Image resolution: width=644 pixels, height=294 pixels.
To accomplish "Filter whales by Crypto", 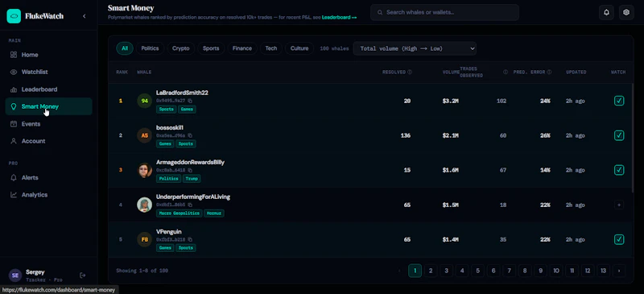I will [x=180, y=48].
